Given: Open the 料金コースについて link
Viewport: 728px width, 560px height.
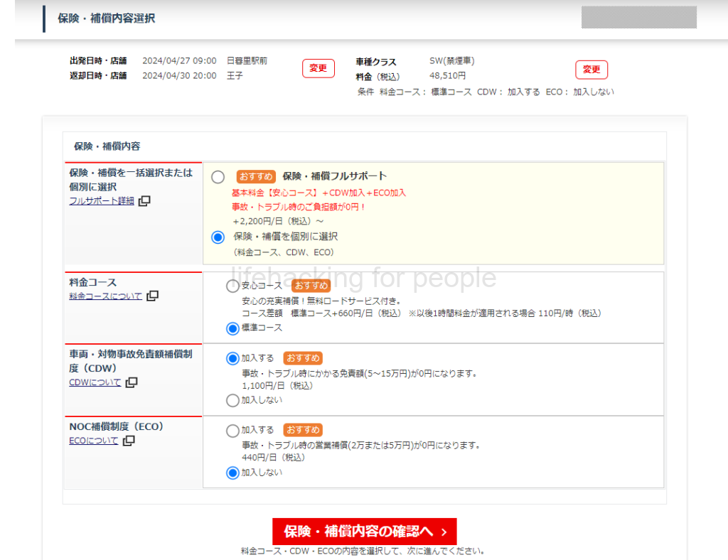Looking at the screenshot, I should pyautogui.click(x=105, y=296).
